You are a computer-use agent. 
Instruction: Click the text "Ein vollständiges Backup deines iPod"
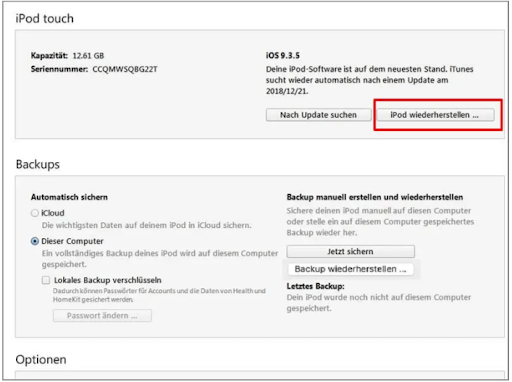tap(110, 253)
